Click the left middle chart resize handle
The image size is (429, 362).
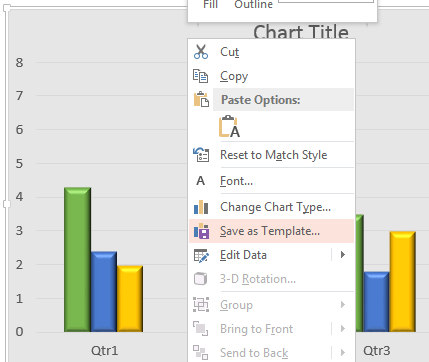7,204
